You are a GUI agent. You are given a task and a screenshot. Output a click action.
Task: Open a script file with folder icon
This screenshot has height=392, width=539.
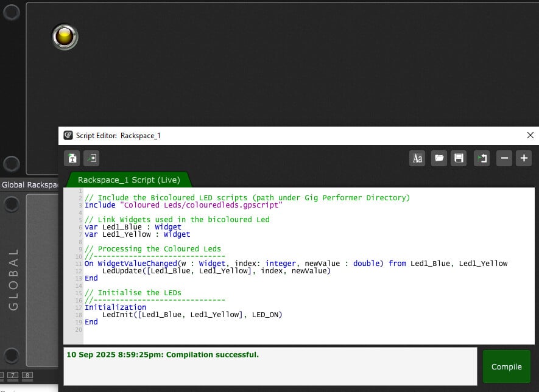coord(439,158)
